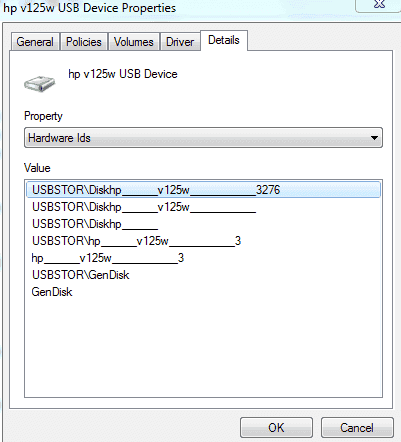Select the short USBSTOR\Diskhp entry

[203, 224]
